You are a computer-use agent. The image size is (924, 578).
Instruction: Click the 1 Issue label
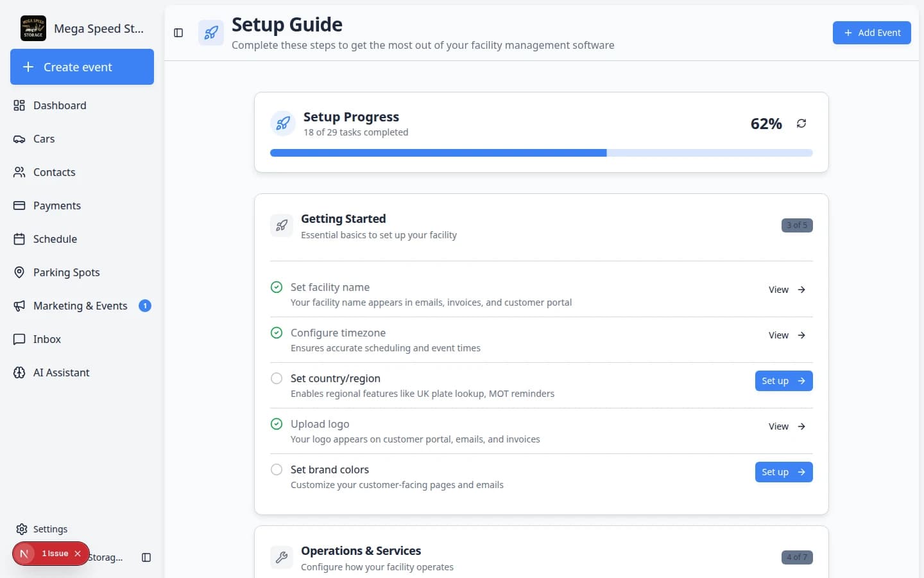click(x=55, y=554)
